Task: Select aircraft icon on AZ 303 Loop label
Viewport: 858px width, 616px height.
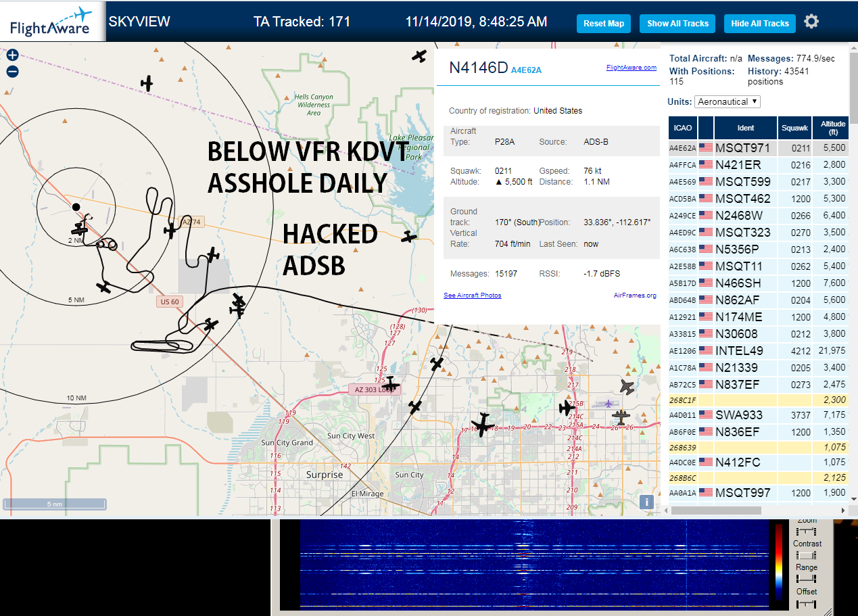Action: click(x=389, y=386)
